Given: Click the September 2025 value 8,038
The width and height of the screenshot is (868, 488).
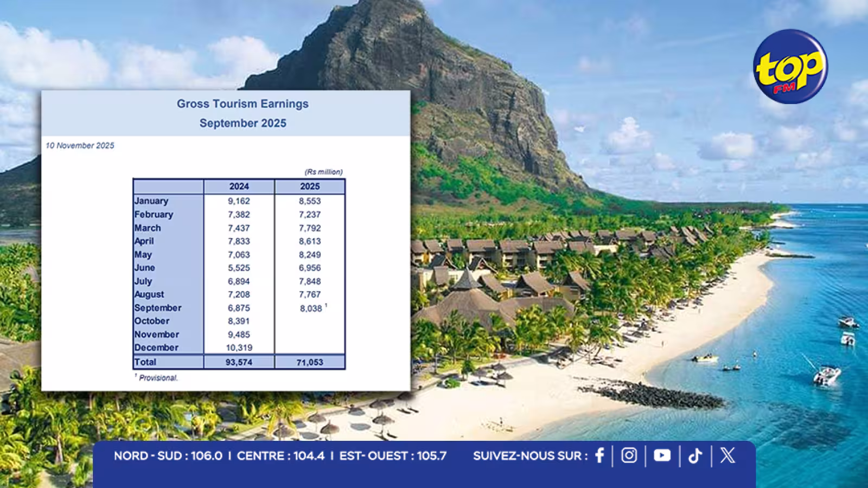Looking at the screenshot, I should (x=311, y=308).
